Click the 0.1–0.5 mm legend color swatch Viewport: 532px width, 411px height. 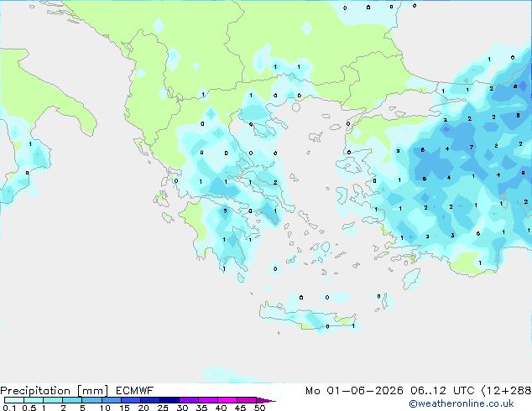point(14,400)
